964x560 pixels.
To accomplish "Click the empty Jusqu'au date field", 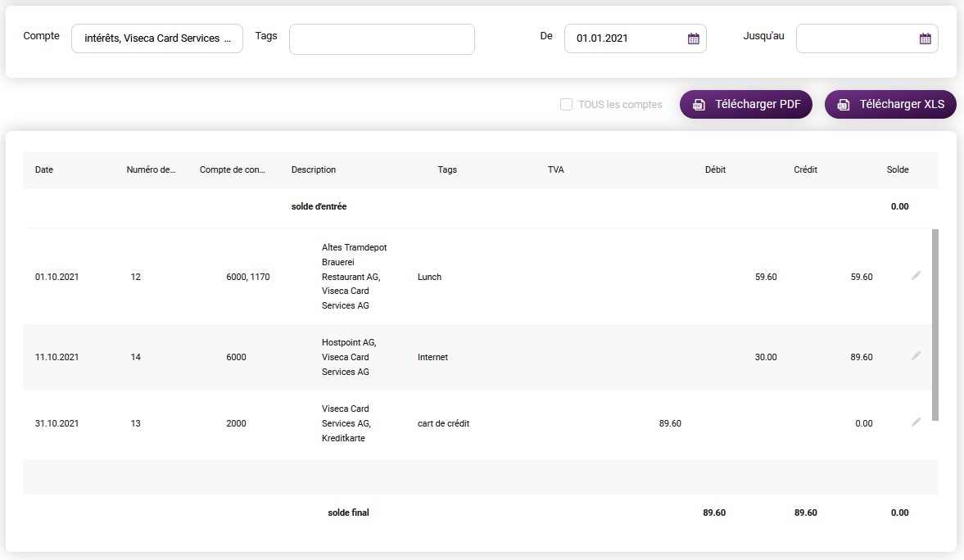I will tap(867, 38).
